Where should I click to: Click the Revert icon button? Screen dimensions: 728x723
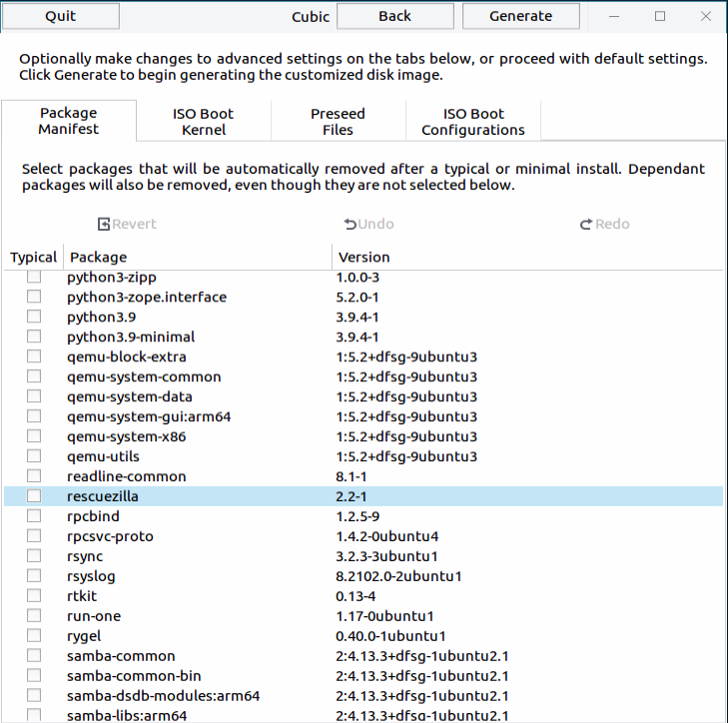pos(127,224)
